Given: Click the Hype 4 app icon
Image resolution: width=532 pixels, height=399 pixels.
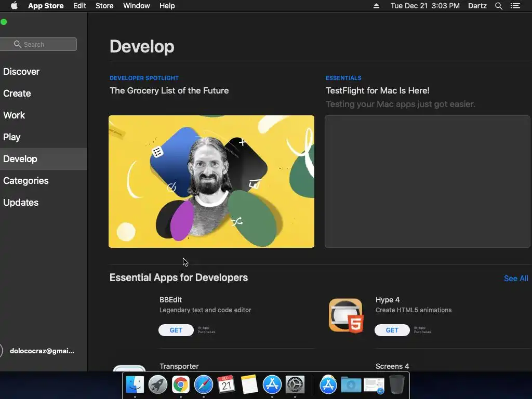Looking at the screenshot, I should pyautogui.click(x=345, y=315).
